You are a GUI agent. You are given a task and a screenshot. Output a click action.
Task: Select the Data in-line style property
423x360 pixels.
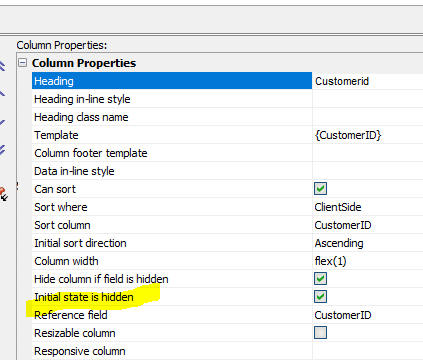pyautogui.click(x=172, y=171)
